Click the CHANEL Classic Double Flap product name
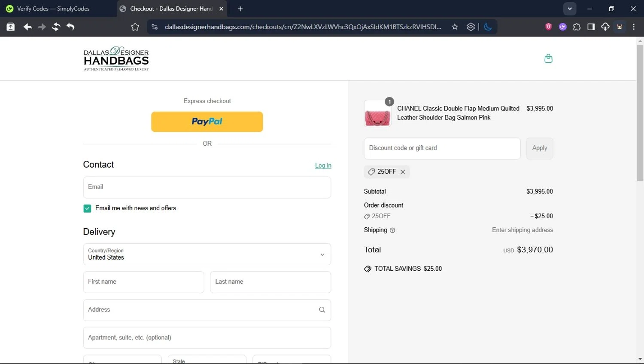This screenshot has height=364, width=644. pyautogui.click(x=458, y=113)
